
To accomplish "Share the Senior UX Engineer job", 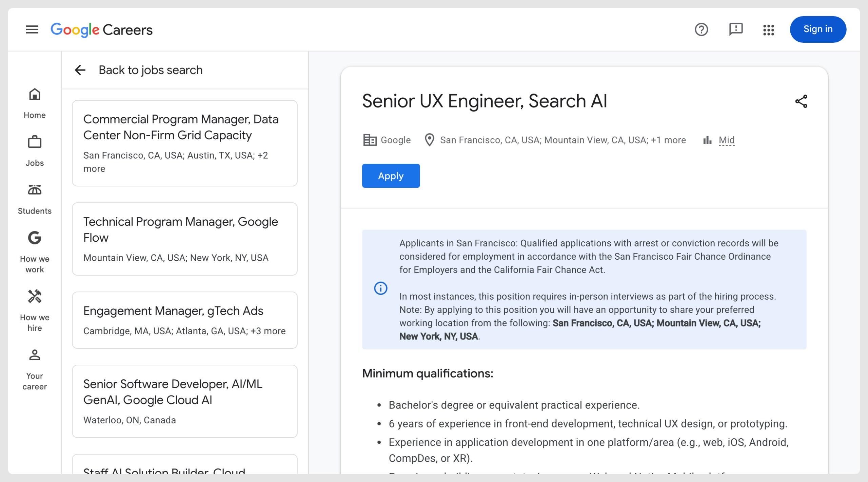I will [x=801, y=101].
